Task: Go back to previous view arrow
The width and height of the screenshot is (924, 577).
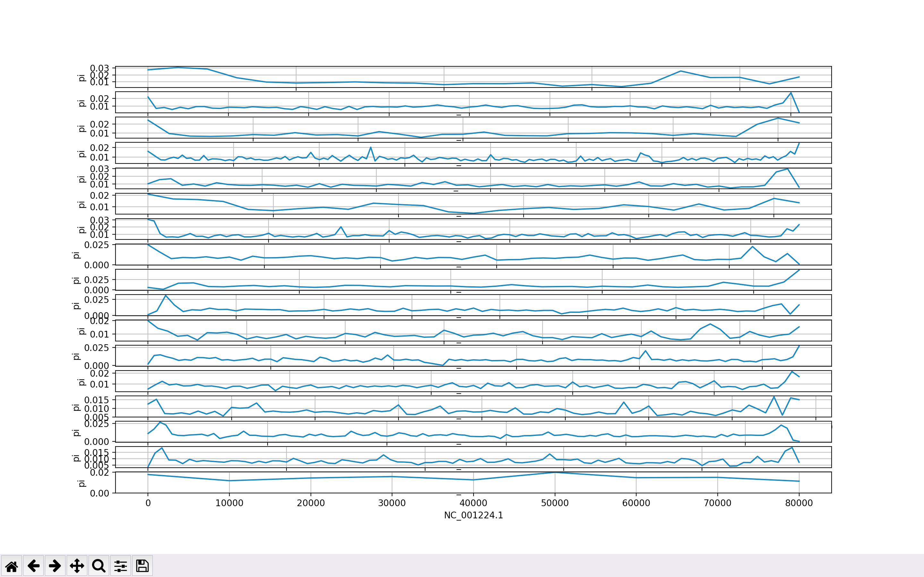Action: [33, 565]
